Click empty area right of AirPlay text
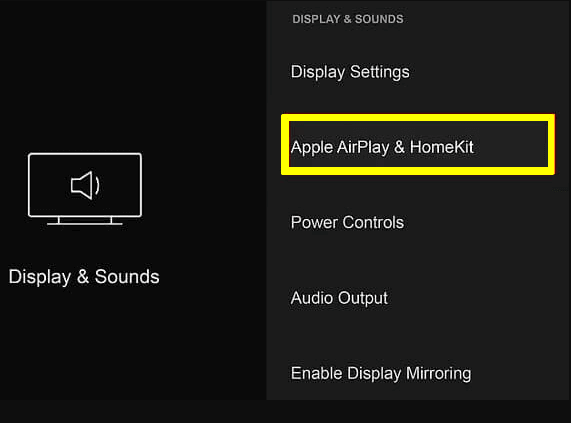This screenshot has width=571, height=423. pos(510,147)
